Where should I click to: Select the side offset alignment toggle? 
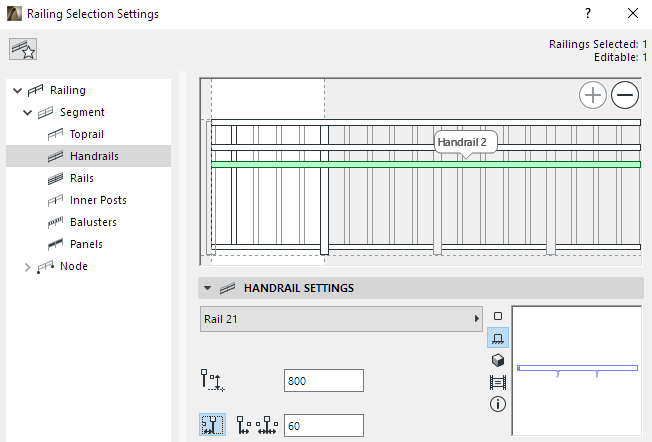coord(244,425)
